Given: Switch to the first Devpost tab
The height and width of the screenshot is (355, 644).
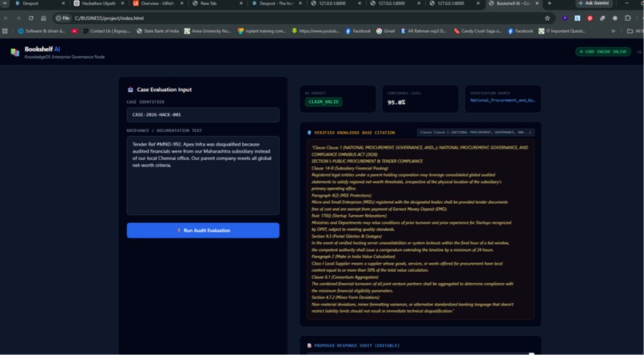Looking at the screenshot, I should tap(39, 3).
